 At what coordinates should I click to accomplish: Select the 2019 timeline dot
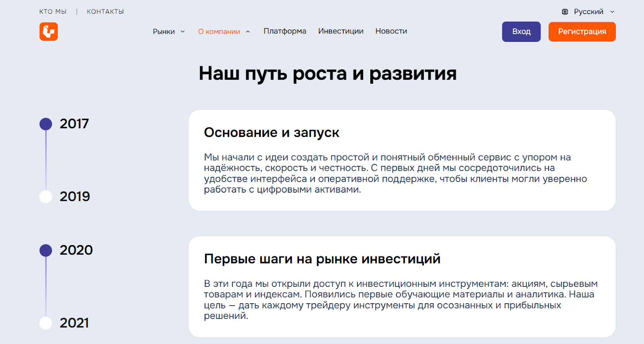click(x=46, y=197)
